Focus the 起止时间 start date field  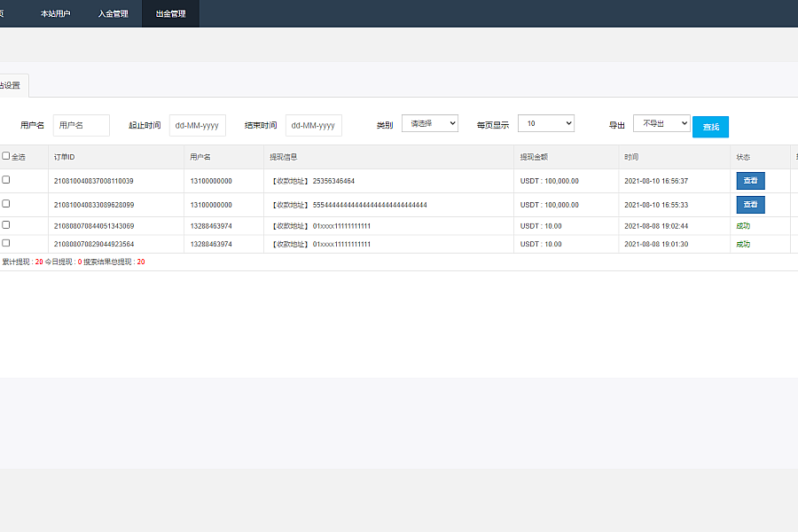click(x=197, y=126)
